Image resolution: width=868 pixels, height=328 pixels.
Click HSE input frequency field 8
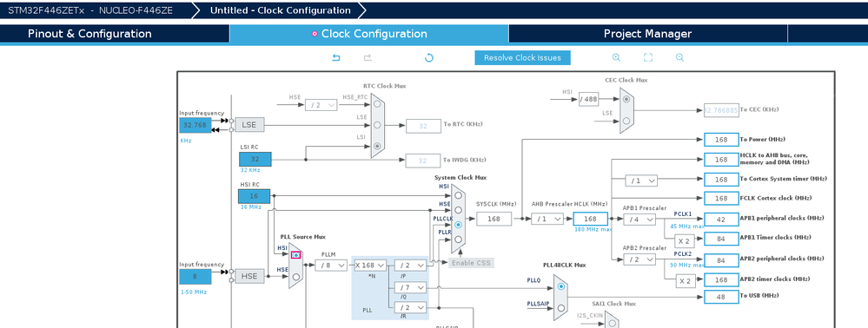pos(195,277)
